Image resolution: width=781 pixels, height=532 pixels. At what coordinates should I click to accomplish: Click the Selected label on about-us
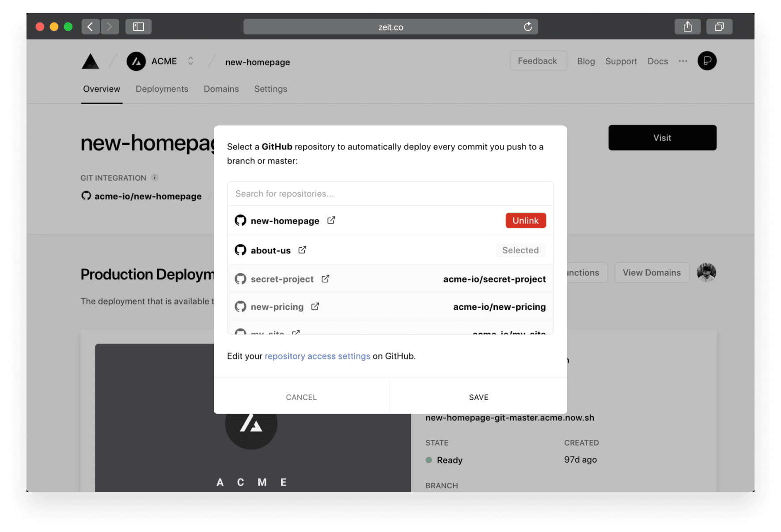pyautogui.click(x=520, y=250)
